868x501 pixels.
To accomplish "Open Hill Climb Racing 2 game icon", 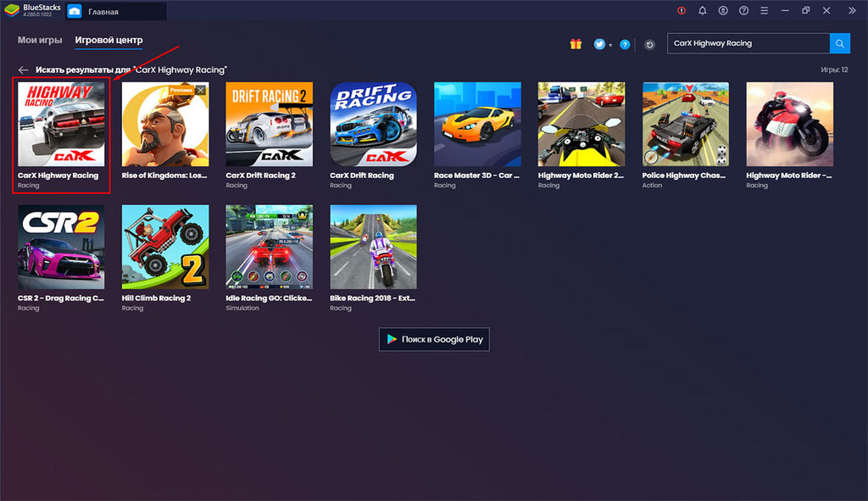I will (x=165, y=247).
